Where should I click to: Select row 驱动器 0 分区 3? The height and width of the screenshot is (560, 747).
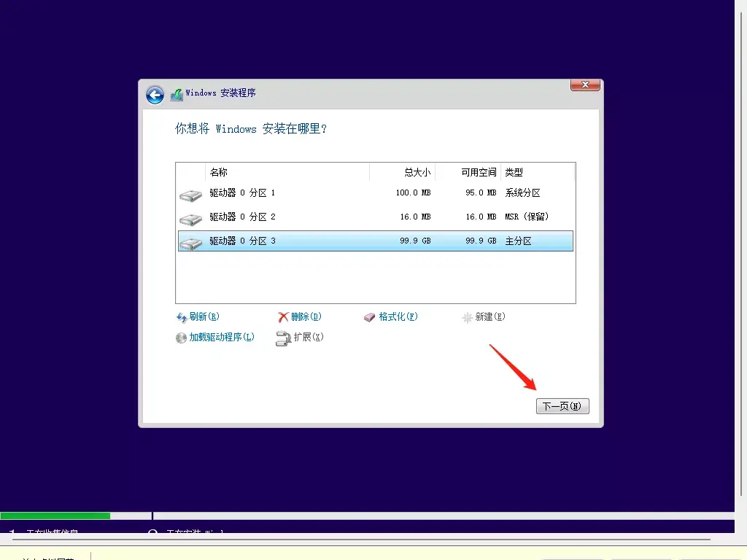(376, 241)
